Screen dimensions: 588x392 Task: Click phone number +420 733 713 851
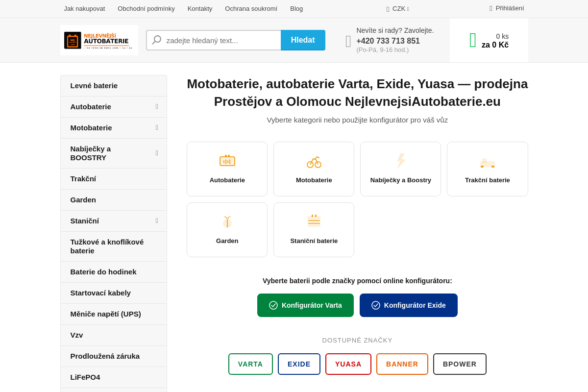point(388,41)
